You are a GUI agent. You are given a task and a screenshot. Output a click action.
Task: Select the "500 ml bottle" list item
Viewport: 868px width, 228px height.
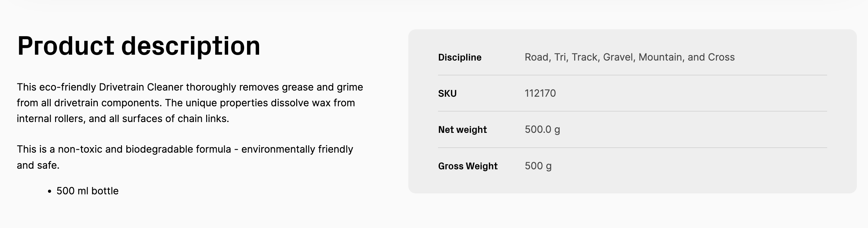tap(87, 191)
